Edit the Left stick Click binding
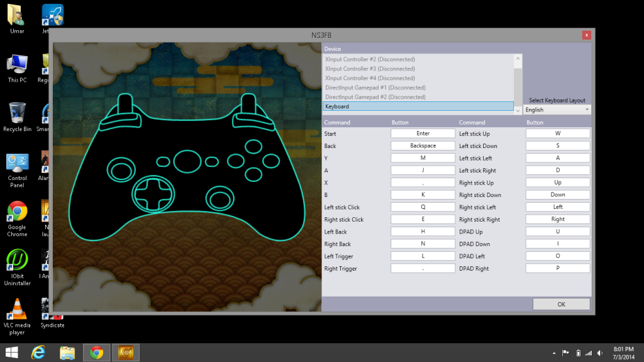Viewport: 644px width, 362px height. click(423, 207)
